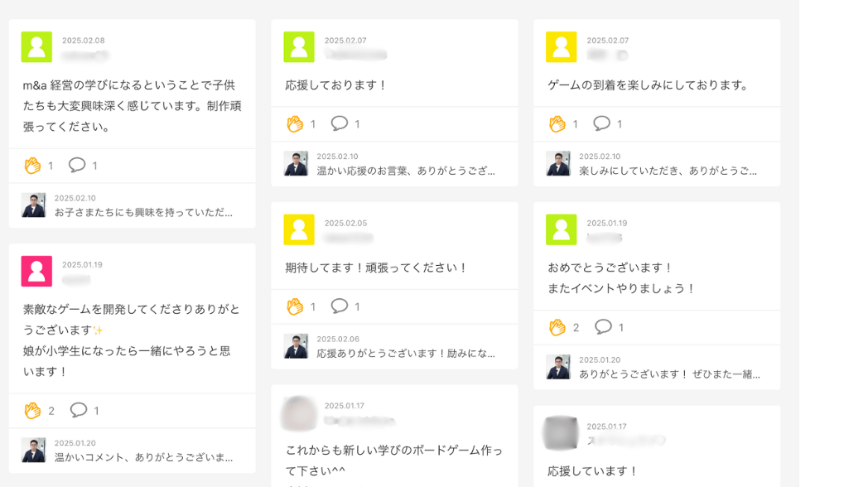Click the comment bubble icon under 期待してます！
The height and width of the screenshot is (487, 868).
pos(340,306)
